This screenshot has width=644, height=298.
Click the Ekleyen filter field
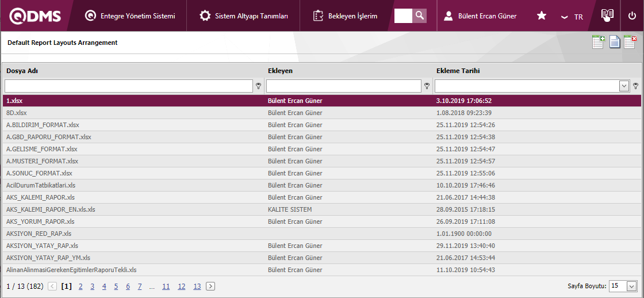coord(344,86)
